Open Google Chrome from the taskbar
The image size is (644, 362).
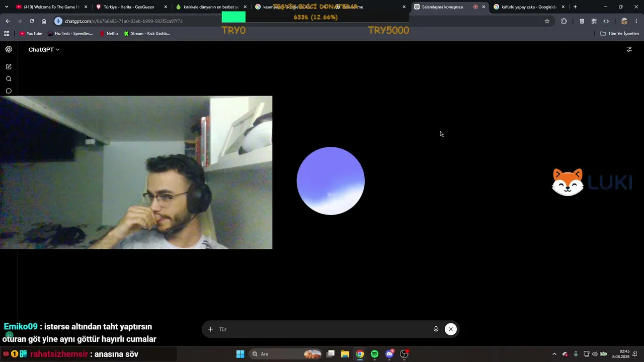tap(360, 354)
